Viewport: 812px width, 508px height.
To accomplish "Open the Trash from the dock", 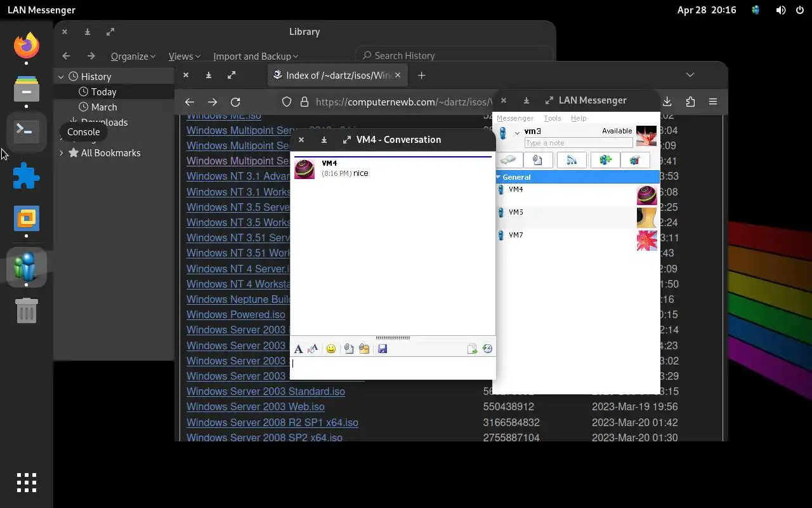I will pos(27,311).
